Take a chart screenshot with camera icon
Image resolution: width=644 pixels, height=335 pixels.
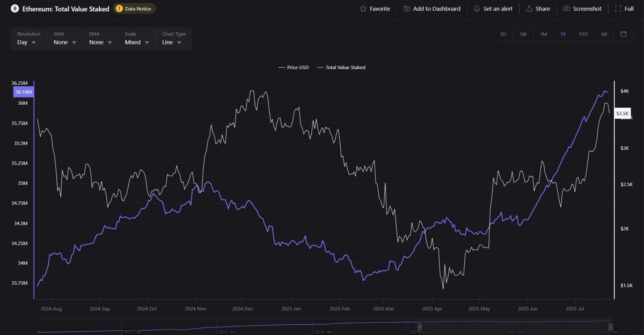(x=567, y=9)
